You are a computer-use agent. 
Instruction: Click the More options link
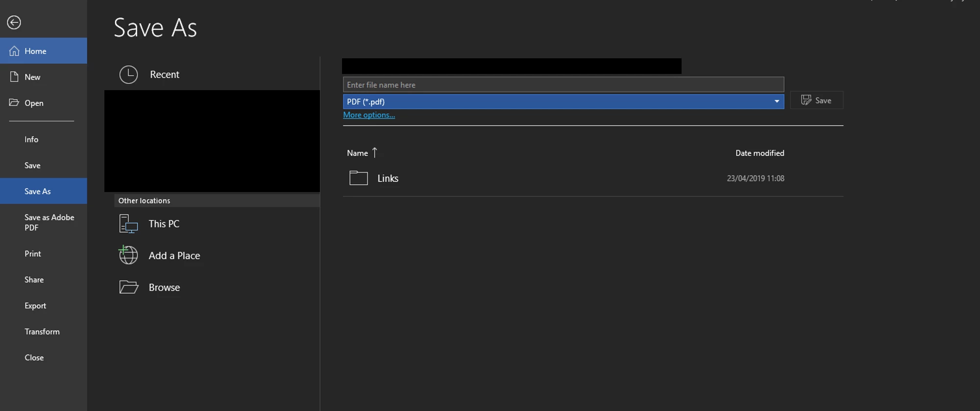pos(369,115)
